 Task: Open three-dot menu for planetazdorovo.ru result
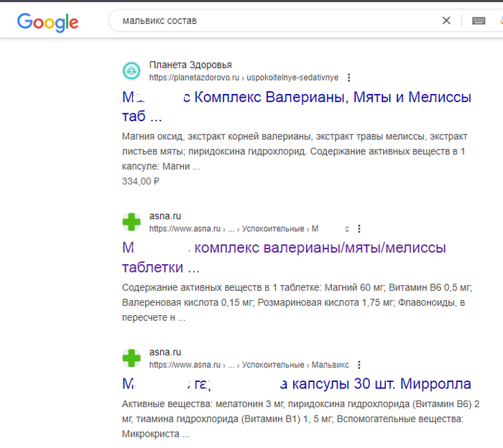tap(349, 78)
